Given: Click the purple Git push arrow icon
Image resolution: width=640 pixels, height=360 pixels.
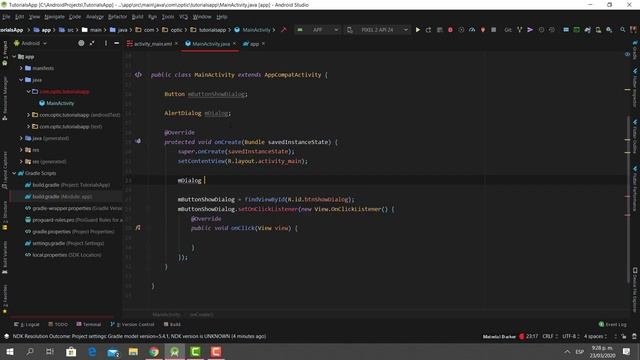Looking at the screenshot, I should (x=530, y=30).
